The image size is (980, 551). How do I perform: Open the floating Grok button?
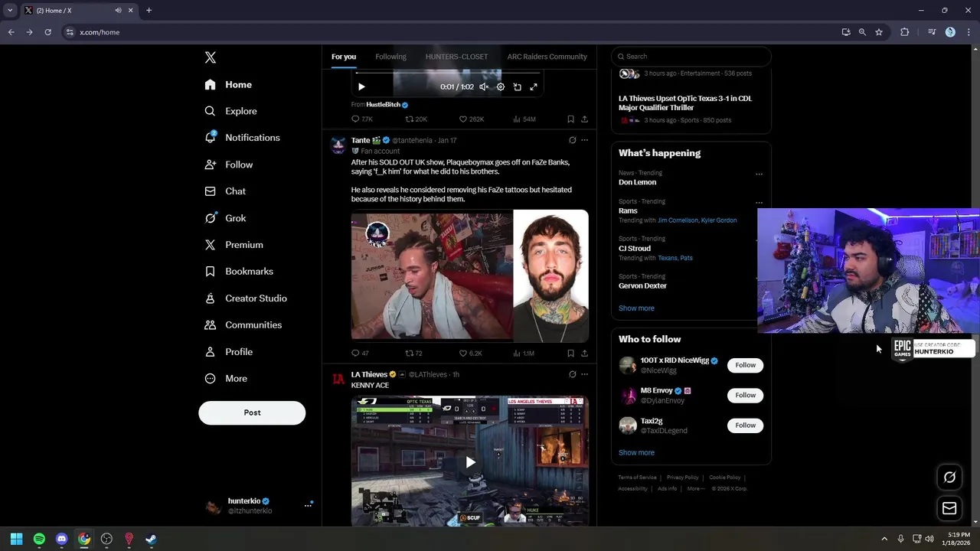click(x=949, y=478)
